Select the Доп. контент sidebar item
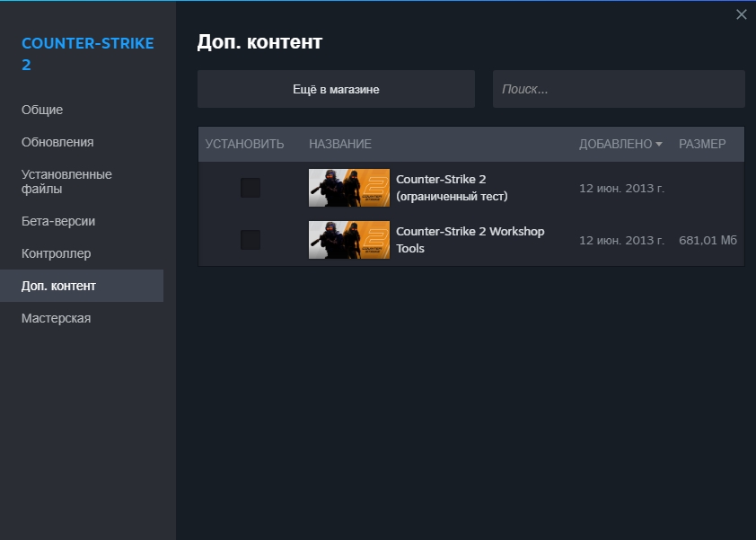Image resolution: width=756 pixels, height=540 pixels. [x=82, y=286]
